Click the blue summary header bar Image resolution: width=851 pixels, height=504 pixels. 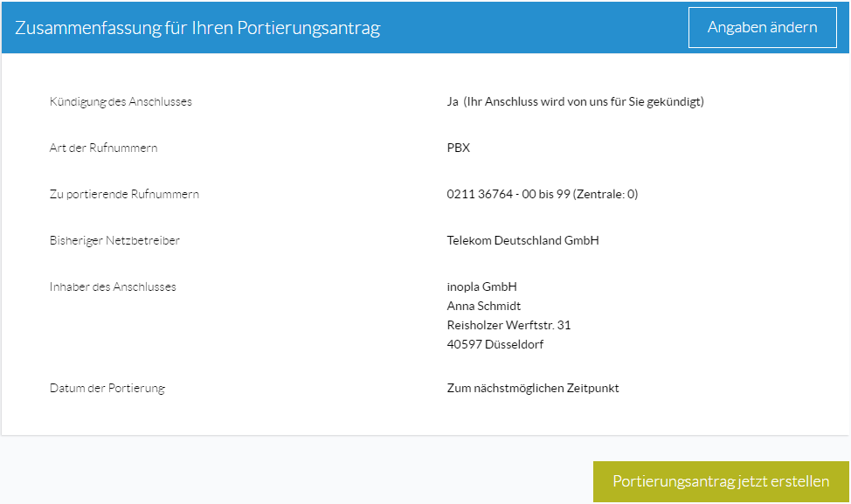pos(425,27)
